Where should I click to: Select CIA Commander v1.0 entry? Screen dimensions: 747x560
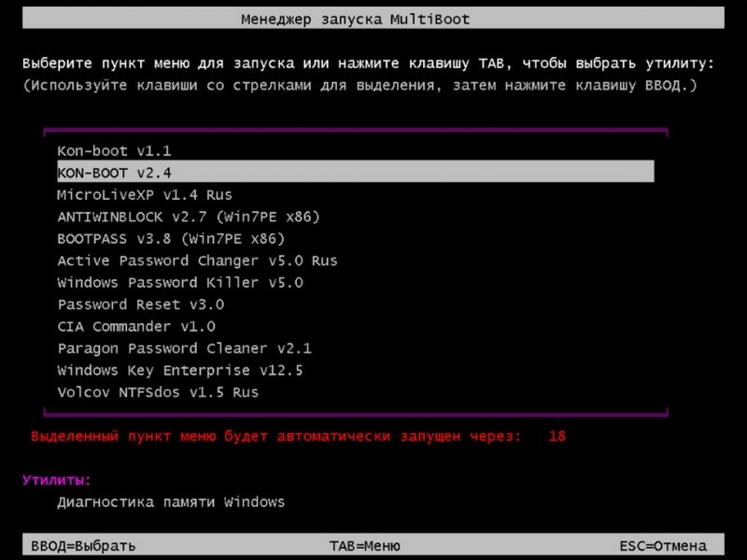[135, 326]
